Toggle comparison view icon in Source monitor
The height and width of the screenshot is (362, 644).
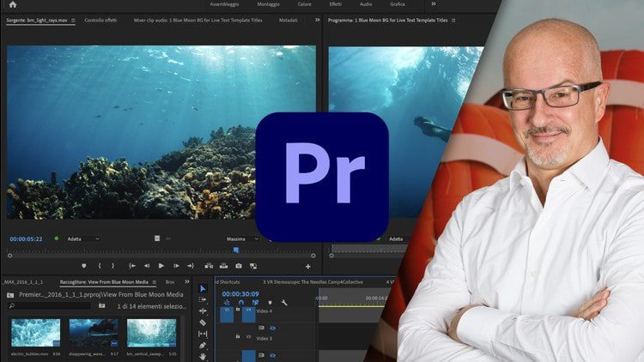pyautogui.click(x=253, y=266)
